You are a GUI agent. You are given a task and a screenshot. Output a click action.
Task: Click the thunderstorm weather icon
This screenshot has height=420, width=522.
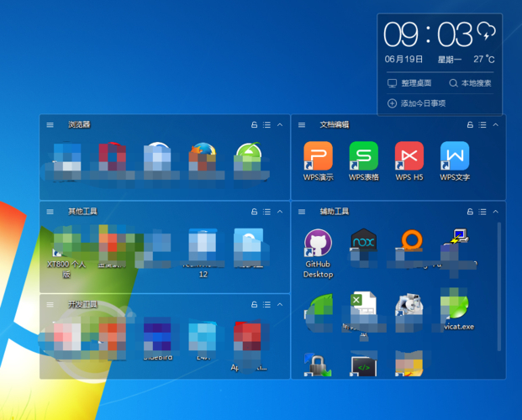pos(486,31)
